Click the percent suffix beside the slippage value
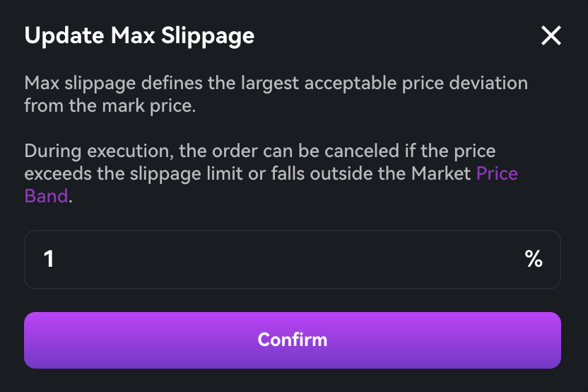Image resolution: width=588 pixels, height=392 pixels. click(x=534, y=259)
